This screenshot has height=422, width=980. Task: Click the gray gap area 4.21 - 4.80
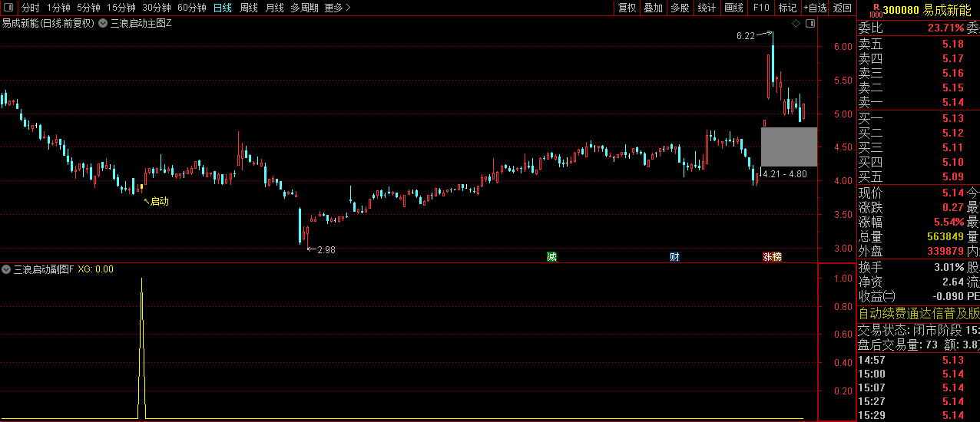point(789,147)
